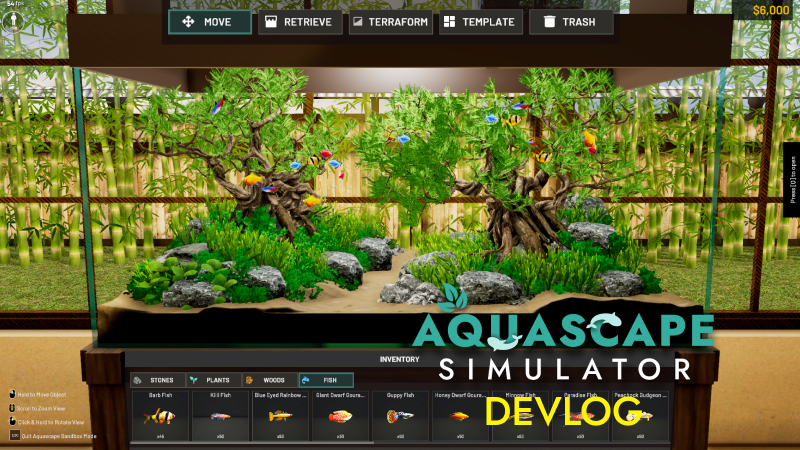Choose the Giant Dwarf Gourami card
Screen dimensions: 800x450
point(340,416)
